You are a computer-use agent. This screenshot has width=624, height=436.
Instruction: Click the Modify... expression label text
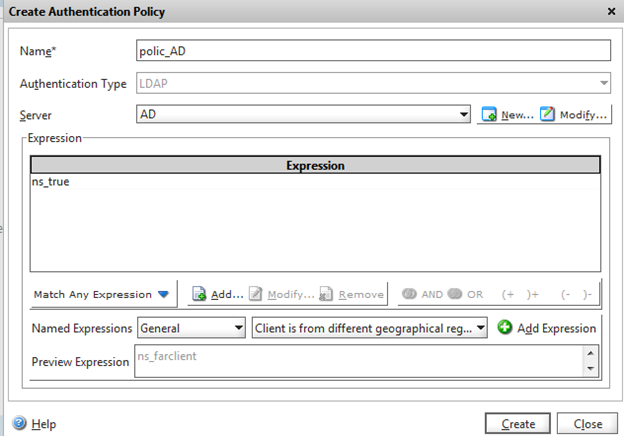click(x=291, y=295)
